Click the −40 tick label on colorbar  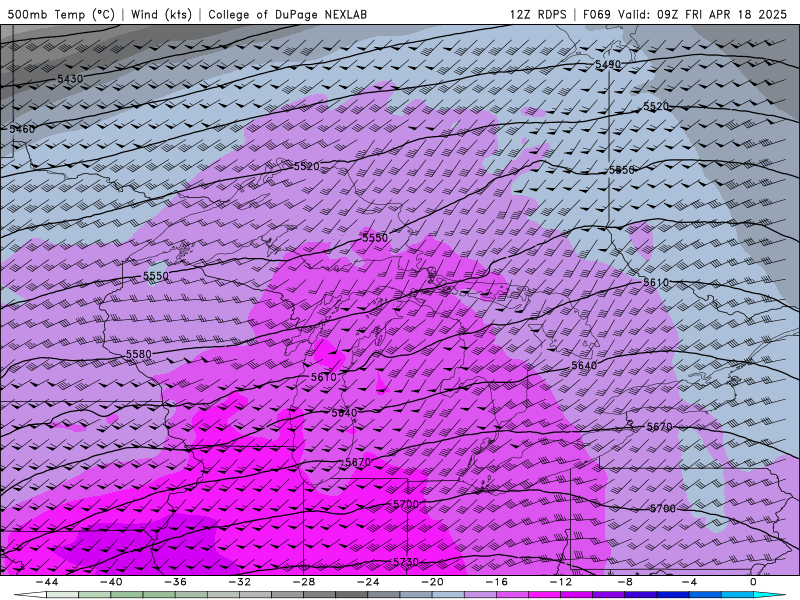pyautogui.click(x=111, y=582)
